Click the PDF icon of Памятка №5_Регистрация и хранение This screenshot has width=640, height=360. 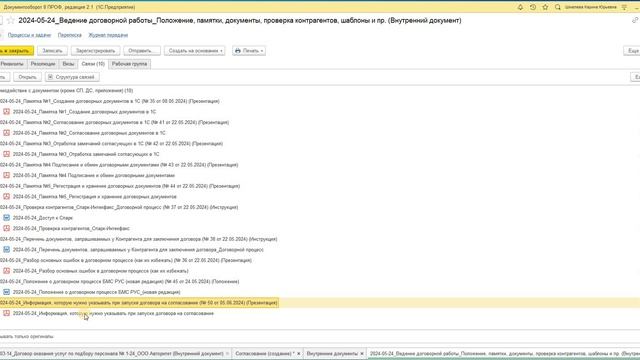pos(7,196)
